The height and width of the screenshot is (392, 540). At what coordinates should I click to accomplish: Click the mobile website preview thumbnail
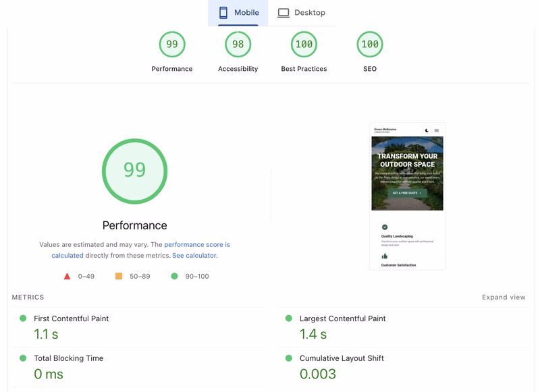click(x=407, y=196)
